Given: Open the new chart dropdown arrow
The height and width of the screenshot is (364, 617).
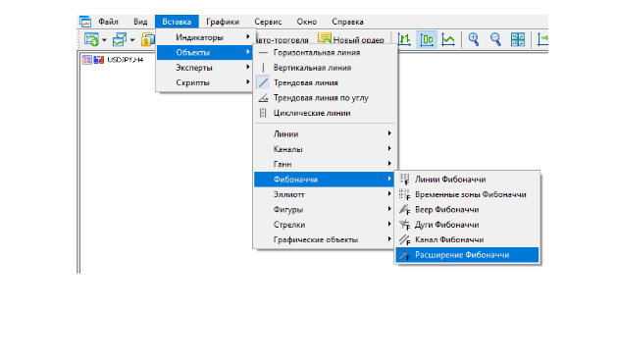Looking at the screenshot, I should pos(104,40).
